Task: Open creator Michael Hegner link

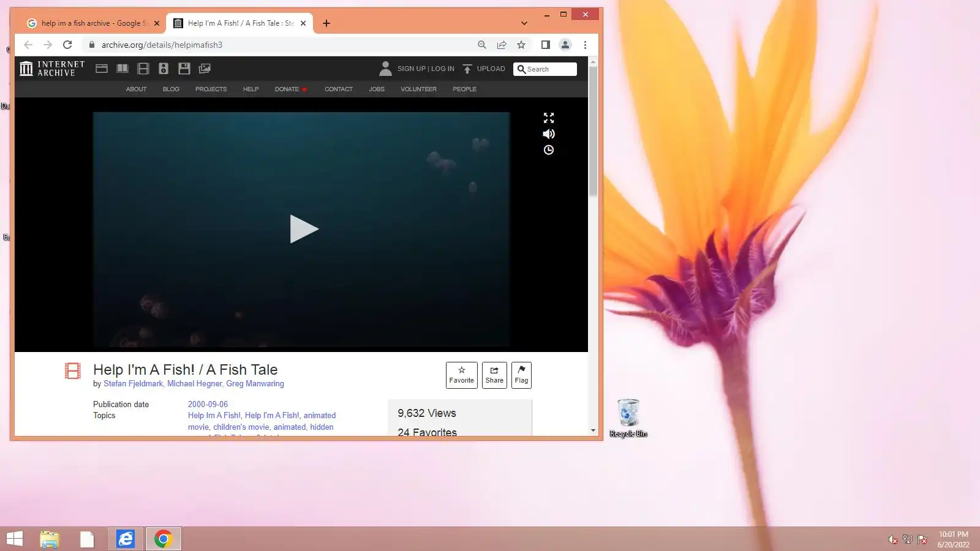Action: (x=194, y=384)
